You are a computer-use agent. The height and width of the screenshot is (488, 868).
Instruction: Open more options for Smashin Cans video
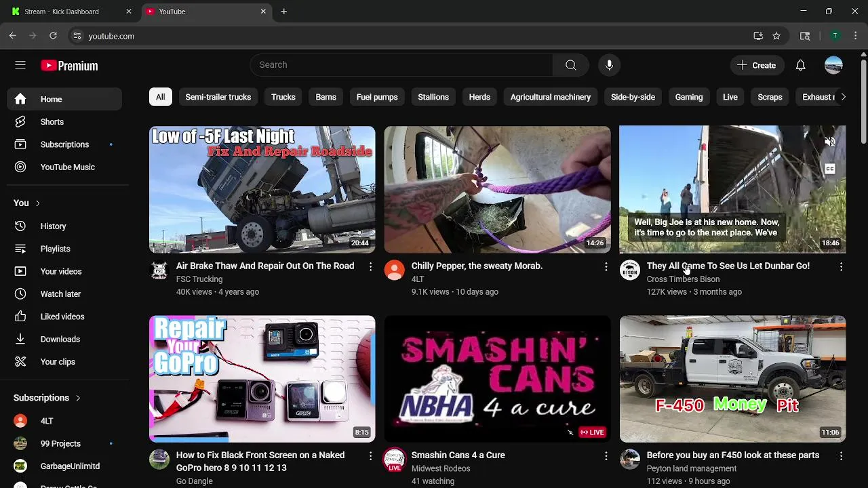(606, 456)
